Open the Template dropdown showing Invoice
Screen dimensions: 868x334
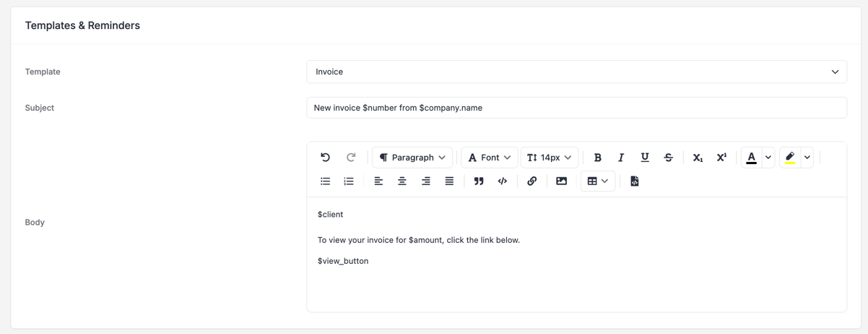point(576,72)
